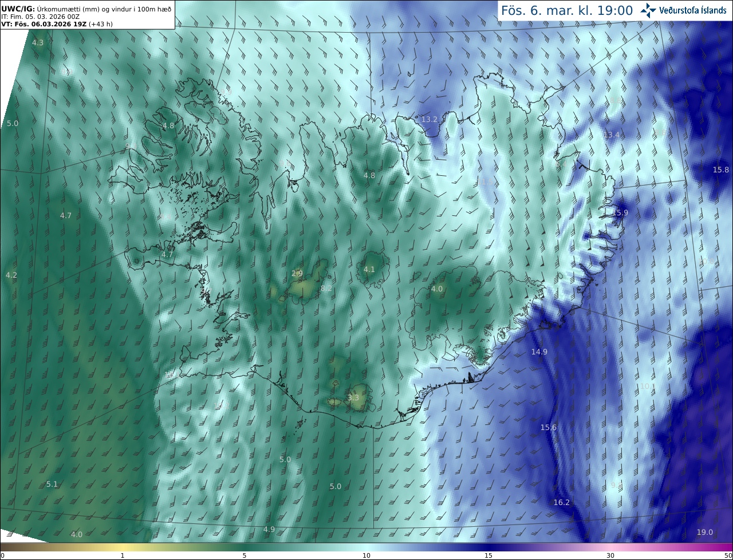
Task: Click the 'VT: Fös. 06.03.2026 19Z (+43 h)' line
Action: coord(57,25)
